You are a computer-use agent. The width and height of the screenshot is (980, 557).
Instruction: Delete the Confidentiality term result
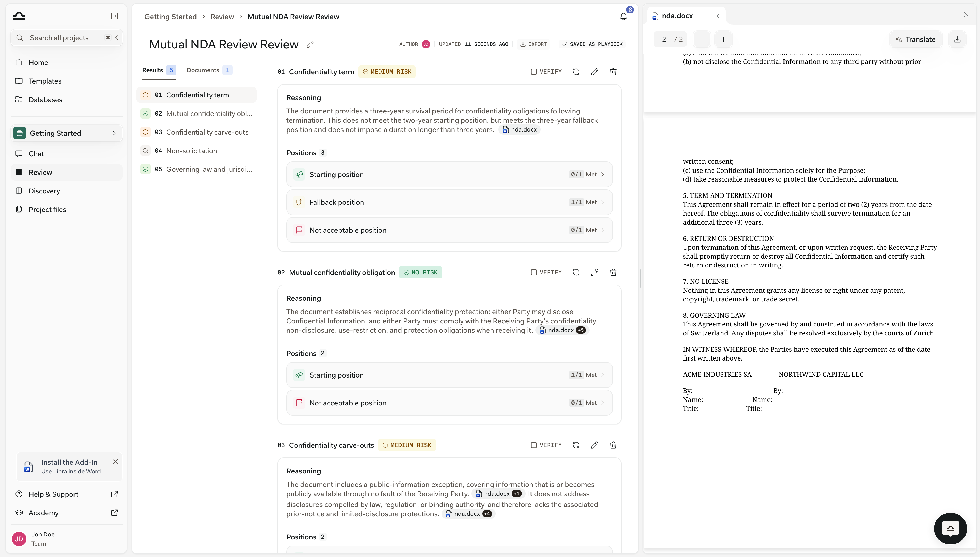613,72
